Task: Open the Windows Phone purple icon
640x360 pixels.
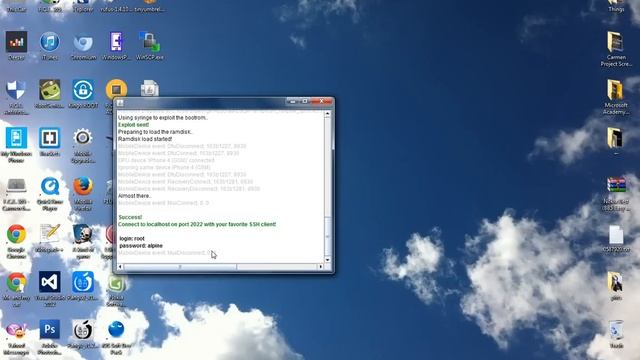Action: coord(116,42)
